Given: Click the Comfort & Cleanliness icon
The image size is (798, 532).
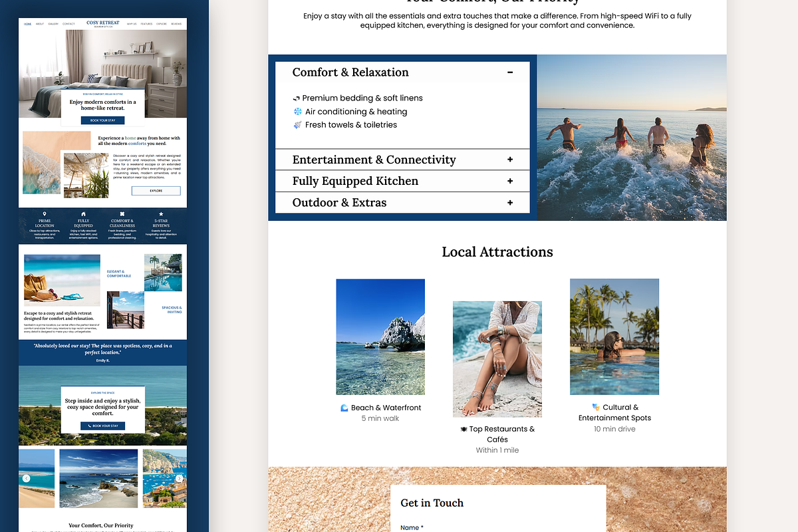Looking at the screenshot, I should [122, 214].
